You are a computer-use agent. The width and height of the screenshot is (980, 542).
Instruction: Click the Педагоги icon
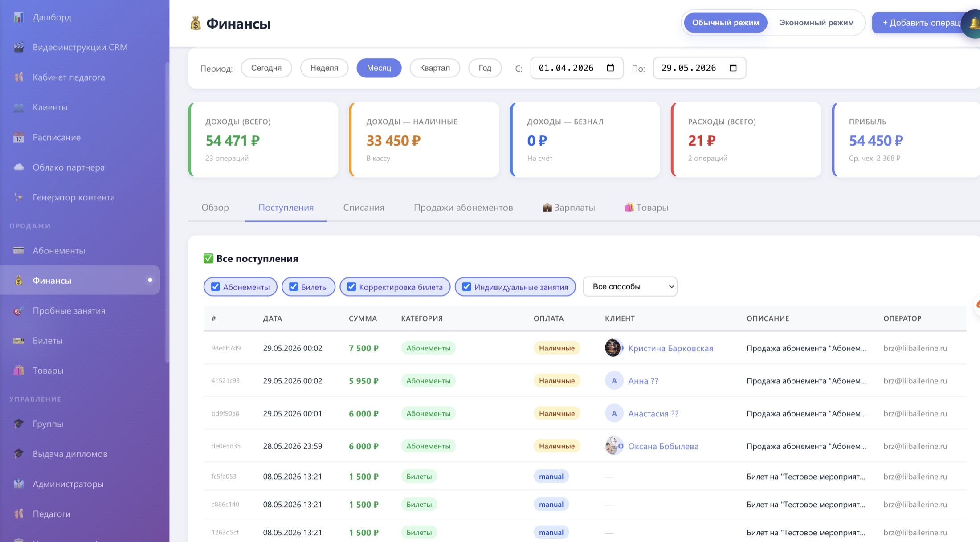click(x=18, y=514)
